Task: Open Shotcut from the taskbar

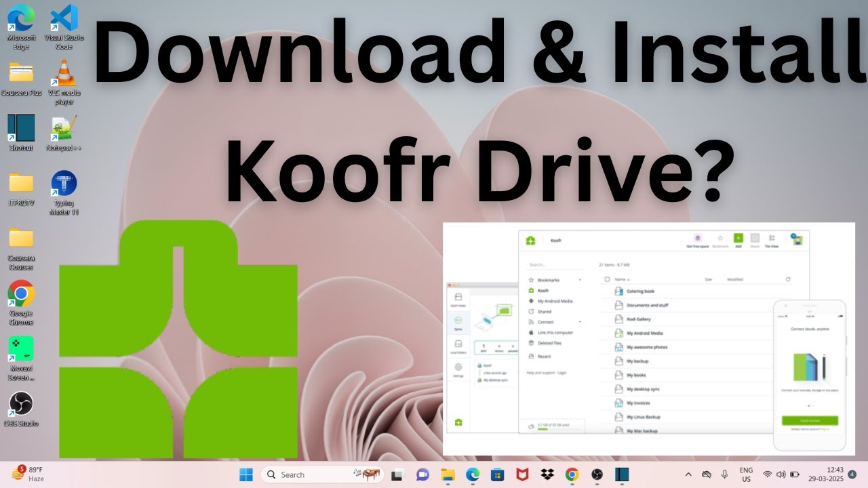Action: [622, 474]
